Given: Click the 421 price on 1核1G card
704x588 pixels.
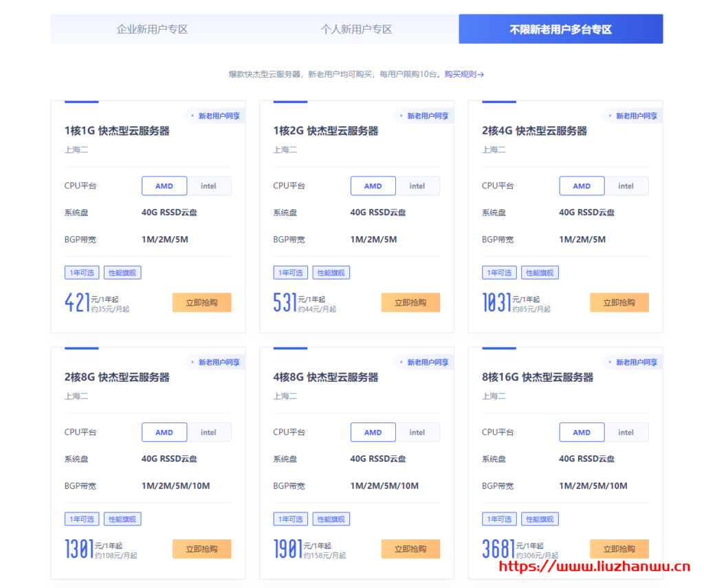Looking at the screenshot, I should coord(77,302).
